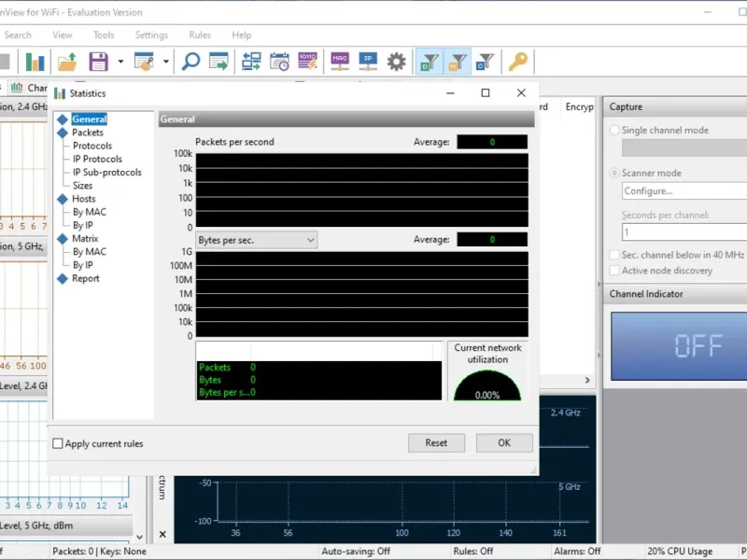Open the Tools menu

click(x=104, y=35)
